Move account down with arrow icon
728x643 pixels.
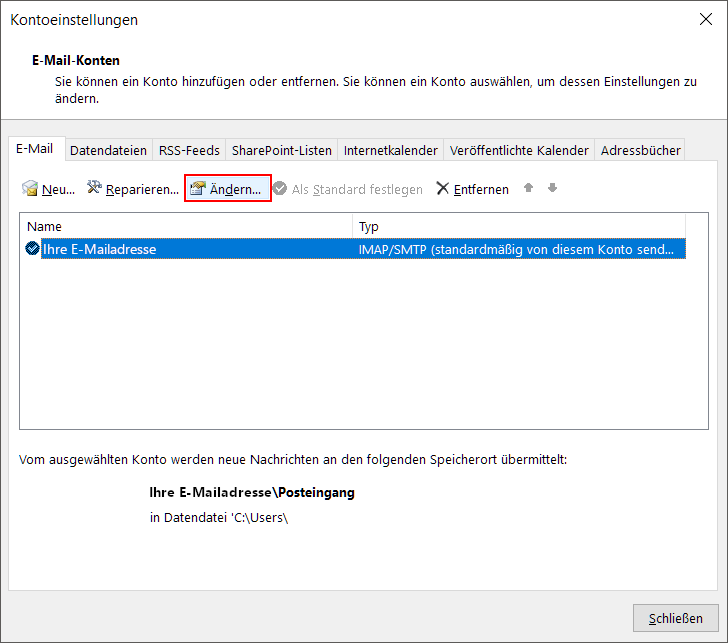click(x=552, y=188)
